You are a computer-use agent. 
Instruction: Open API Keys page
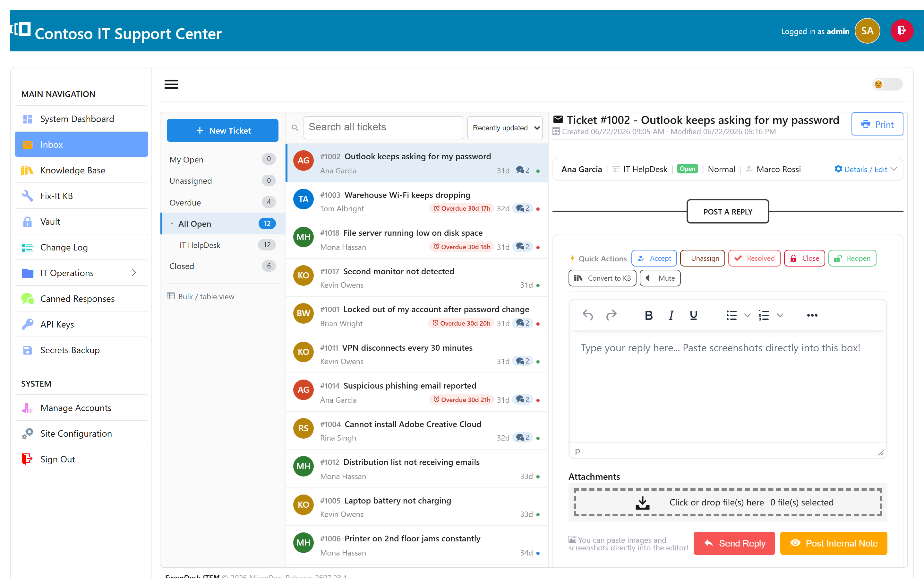pyautogui.click(x=81, y=324)
